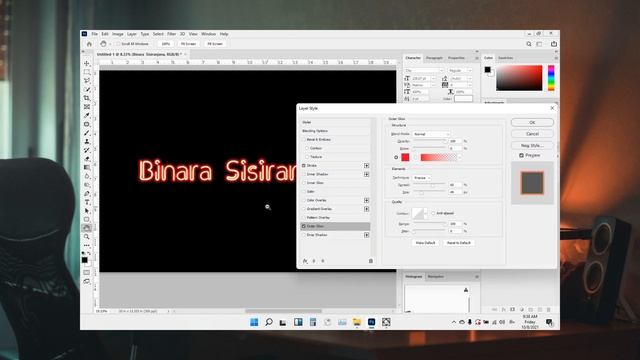The height and width of the screenshot is (360, 640).
Task: Click the hue strip in the Color panel
Action: click(551, 78)
